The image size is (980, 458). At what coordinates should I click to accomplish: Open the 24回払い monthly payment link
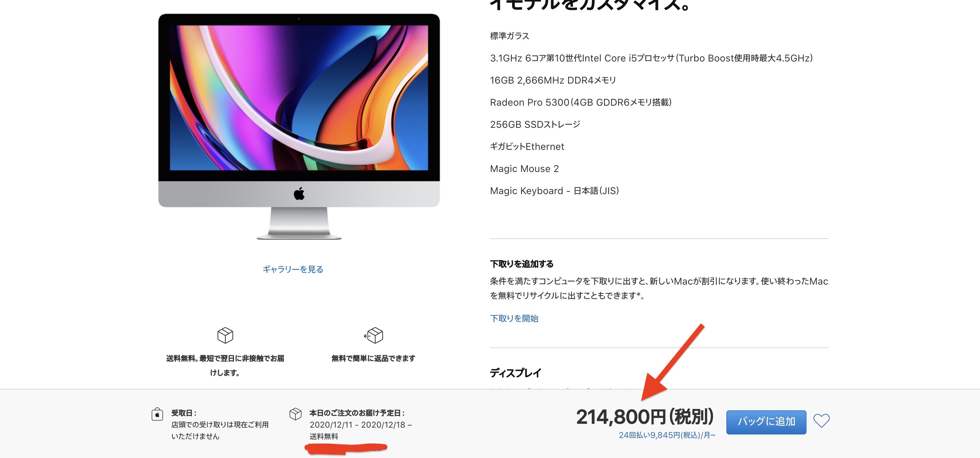(667, 435)
